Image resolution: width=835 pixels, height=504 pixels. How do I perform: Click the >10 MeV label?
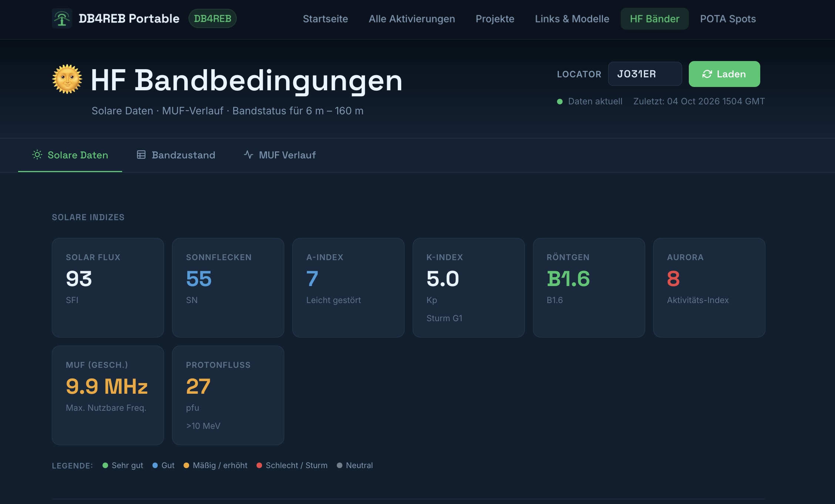pyautogui.click(x=203, y=426)
